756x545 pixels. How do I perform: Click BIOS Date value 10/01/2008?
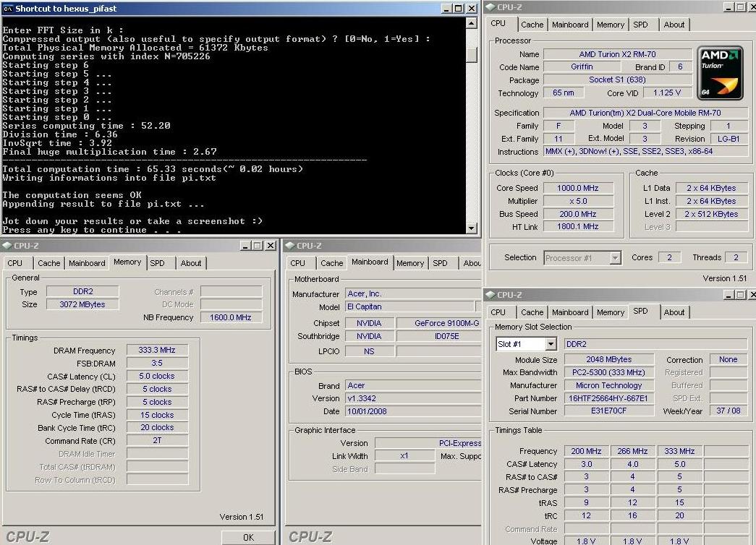413,411
